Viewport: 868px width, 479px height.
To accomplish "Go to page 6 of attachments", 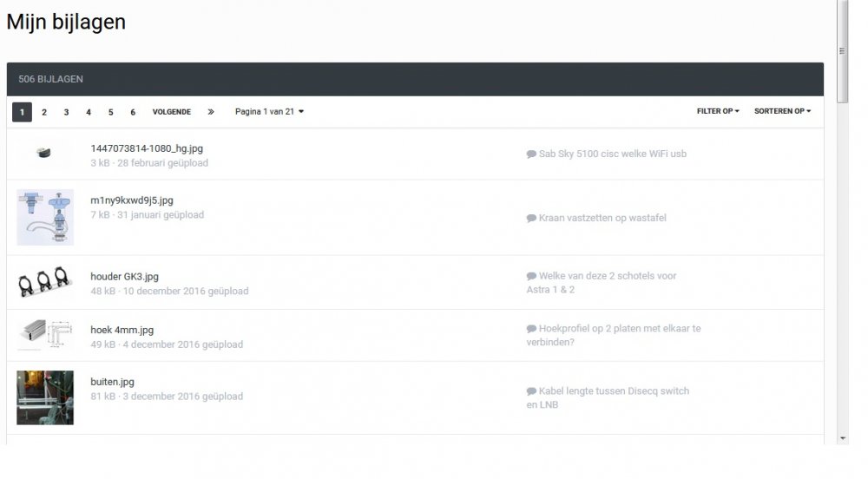I will [133, 112].
